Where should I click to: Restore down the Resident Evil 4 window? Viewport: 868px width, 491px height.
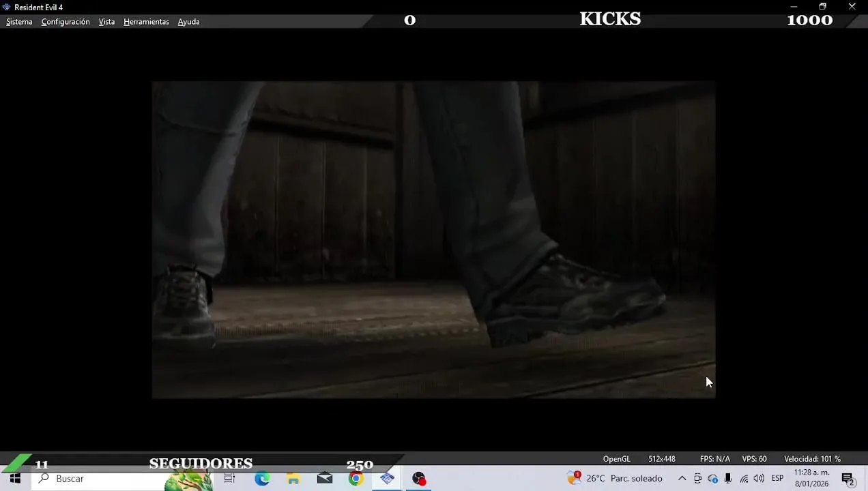click(823, 7)
